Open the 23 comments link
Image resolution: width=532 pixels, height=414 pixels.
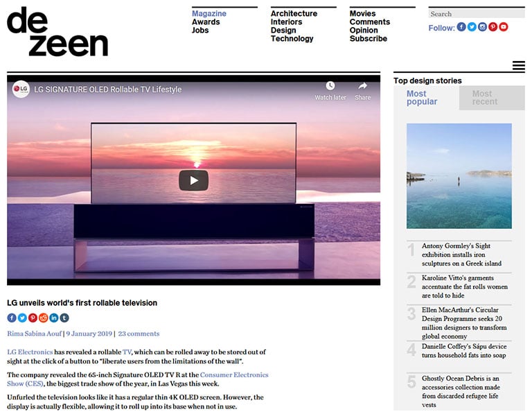(139, 334)
